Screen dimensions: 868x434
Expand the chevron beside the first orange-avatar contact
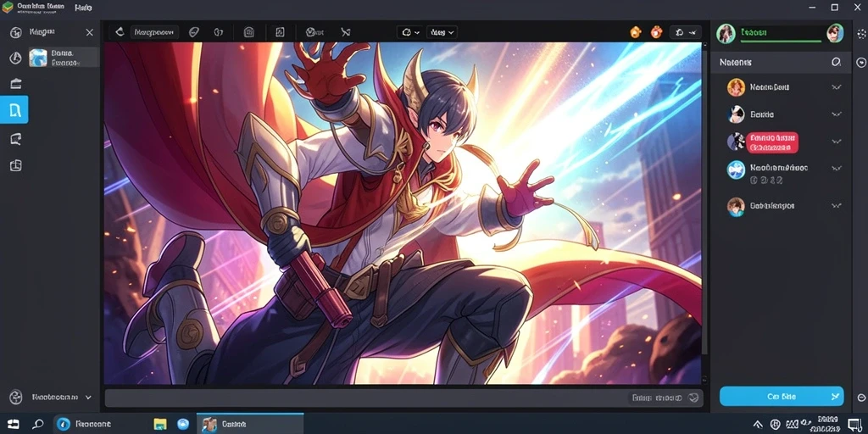pos(837,87)
